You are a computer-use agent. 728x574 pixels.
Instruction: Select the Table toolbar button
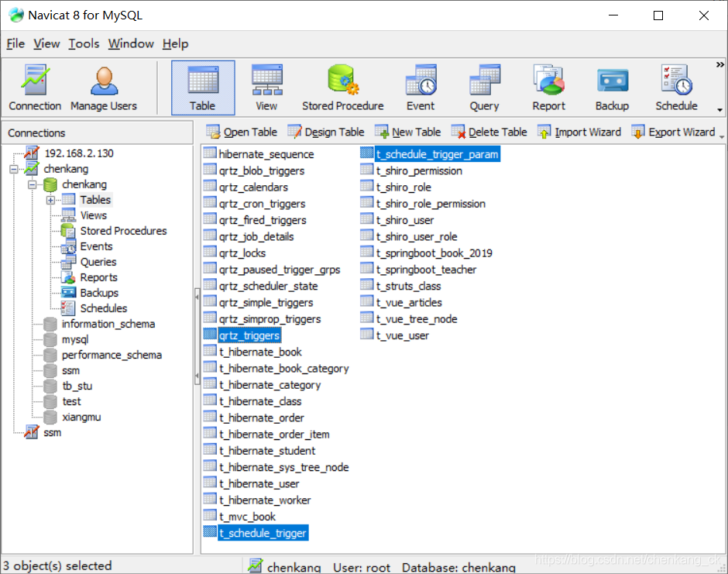[203, 88]
